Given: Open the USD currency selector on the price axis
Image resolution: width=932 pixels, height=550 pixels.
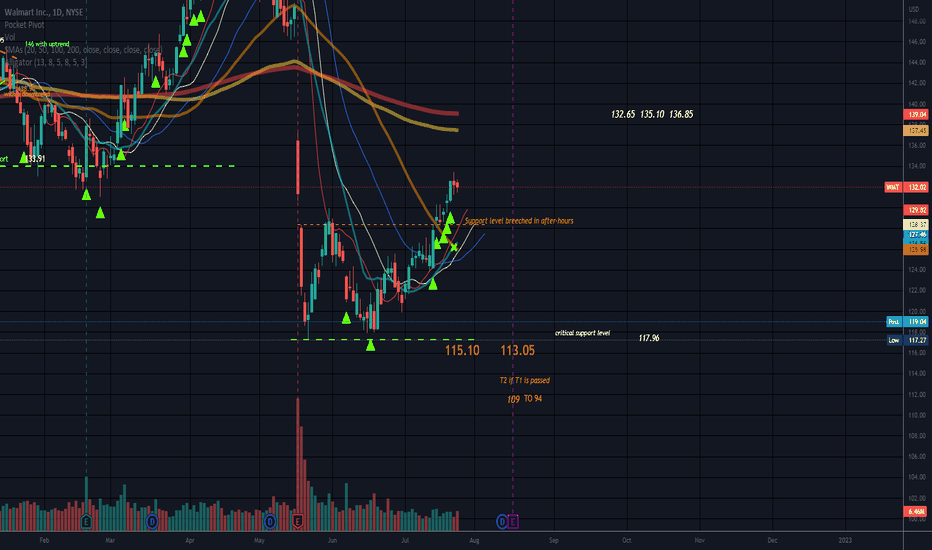Looking at the screenshot, I should click(914, 10).
